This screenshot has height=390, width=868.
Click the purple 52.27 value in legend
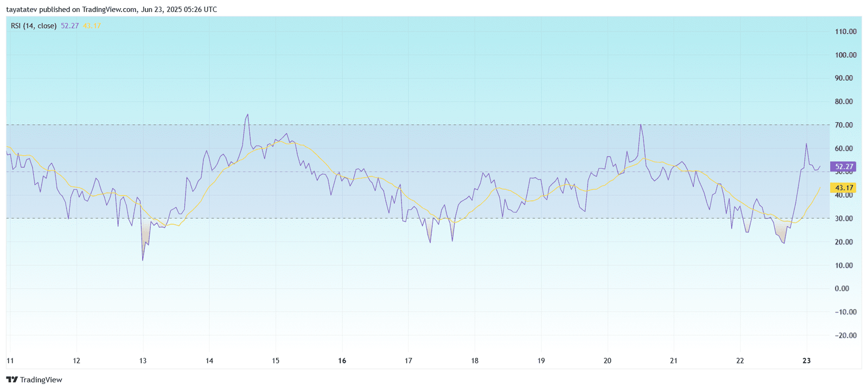click(70, 26)
